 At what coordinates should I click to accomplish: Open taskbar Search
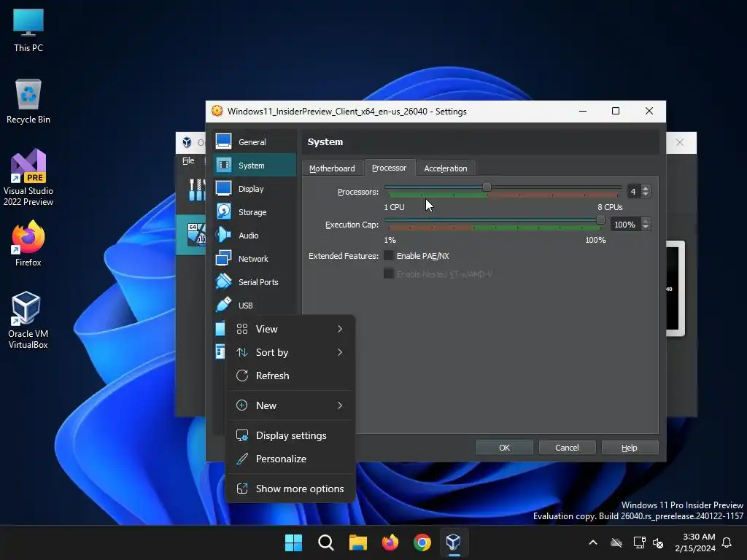(x=326, y=542)
